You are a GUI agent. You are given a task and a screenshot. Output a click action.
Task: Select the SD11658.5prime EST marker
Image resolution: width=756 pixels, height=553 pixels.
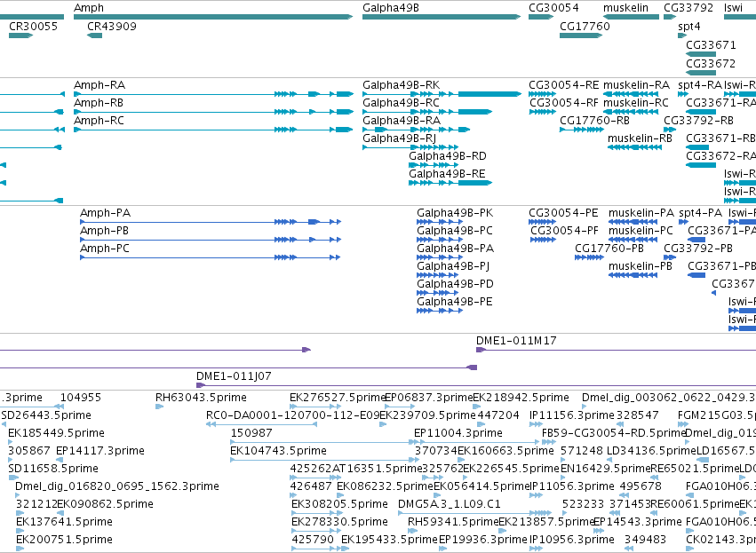point(13,478)
